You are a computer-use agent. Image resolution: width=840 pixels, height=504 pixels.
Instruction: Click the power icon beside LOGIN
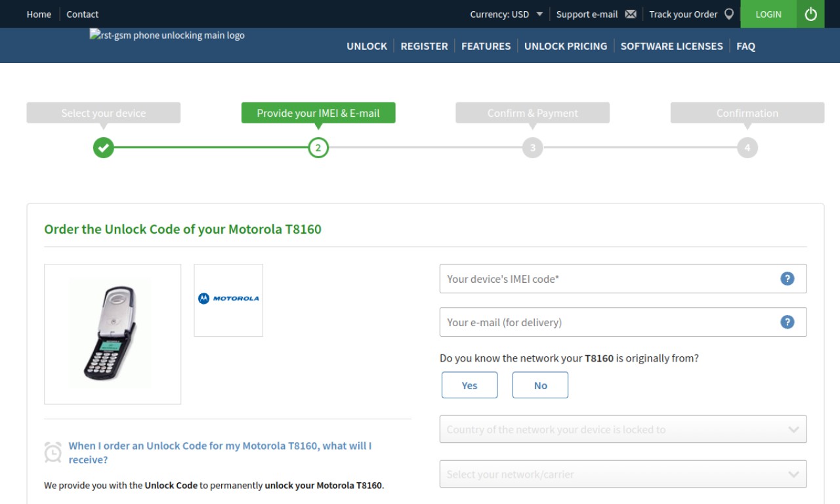(810, 14)
